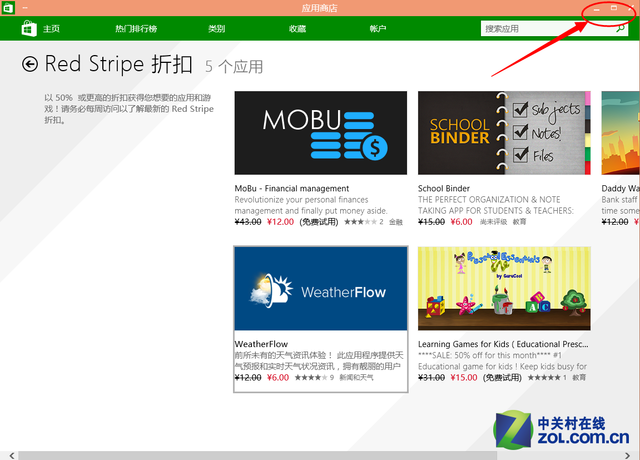Open 类别 categories menu
This screenshot has width=640, height=460.
coord(216,29)
